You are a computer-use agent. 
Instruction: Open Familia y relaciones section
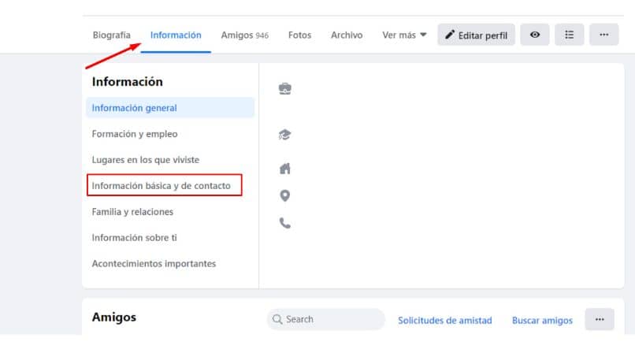click(132, 212)
